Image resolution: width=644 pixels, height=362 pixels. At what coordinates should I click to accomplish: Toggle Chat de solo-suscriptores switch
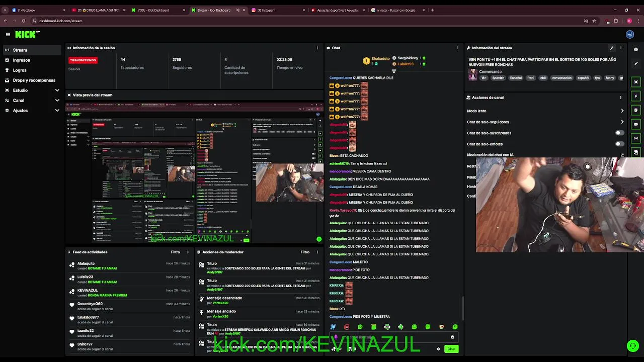click(x=620, y=133)
